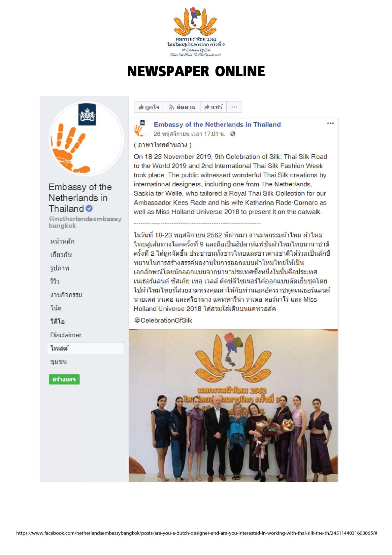The width and height of the screenshot is (392, 555).
Task: Open the post options three-dot menu
Action: tap(330, 123)
